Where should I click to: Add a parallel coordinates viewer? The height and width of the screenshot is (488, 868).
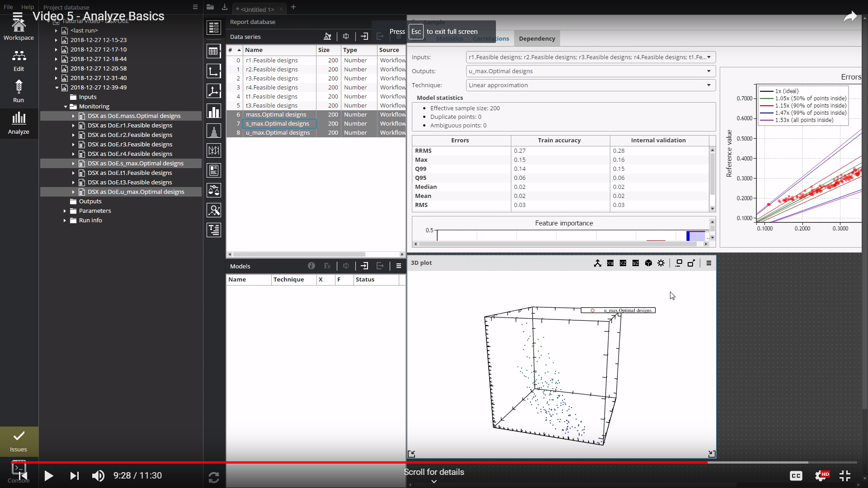pos(214,150)
